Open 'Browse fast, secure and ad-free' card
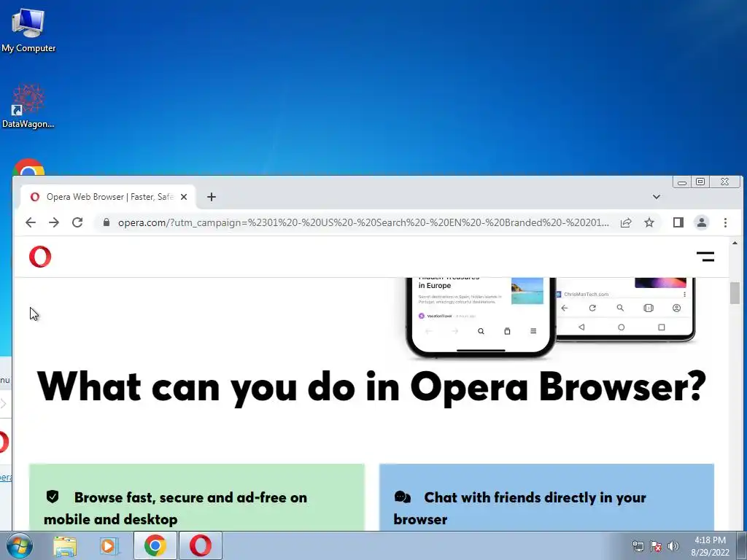The height and width of the screenshot is (560, 747). pyautogui.click(x=197, y=497)
